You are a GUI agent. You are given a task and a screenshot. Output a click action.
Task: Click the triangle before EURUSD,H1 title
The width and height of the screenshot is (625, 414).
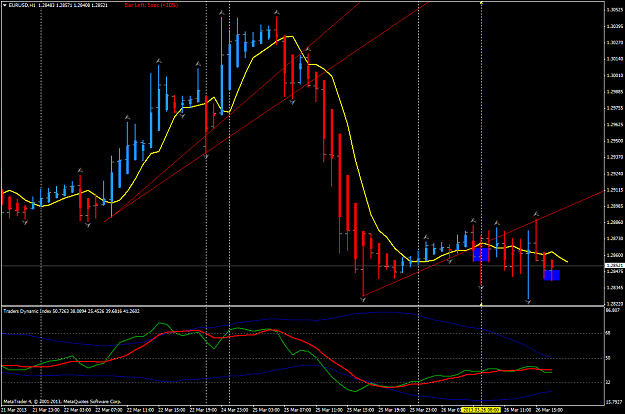click(5, 6)
